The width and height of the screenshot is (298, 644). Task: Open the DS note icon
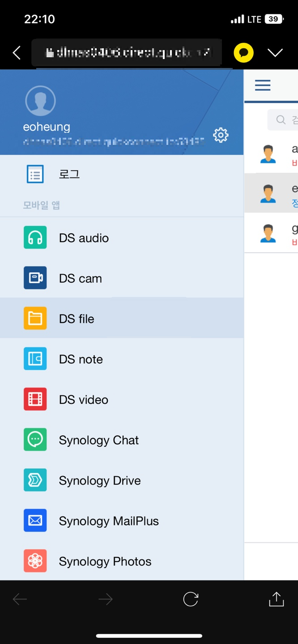[x=35, y=359]
